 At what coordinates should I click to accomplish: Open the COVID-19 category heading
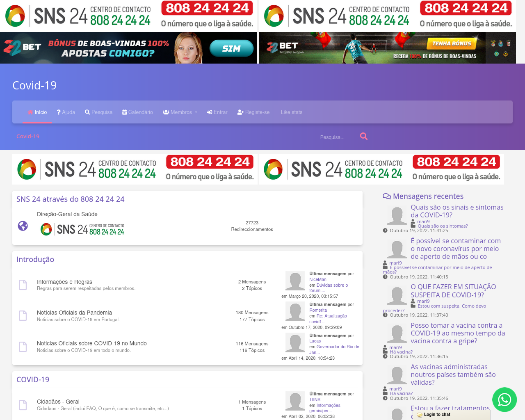click(x=33, y=379)
